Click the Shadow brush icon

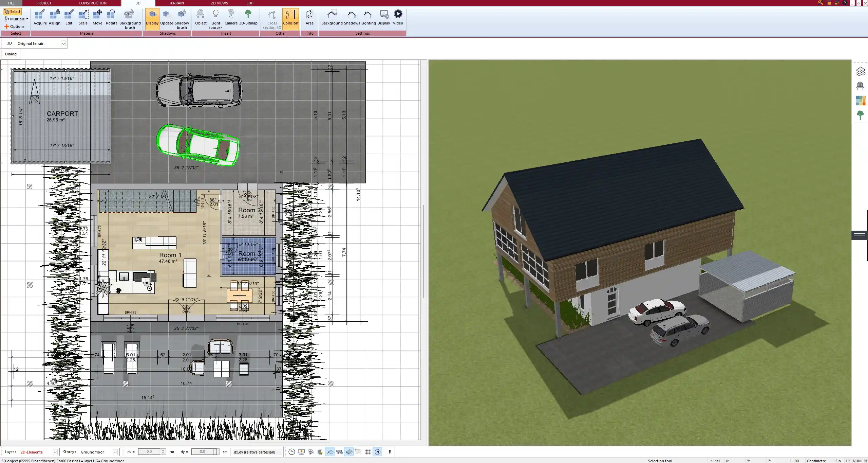[x=182, y=18]
